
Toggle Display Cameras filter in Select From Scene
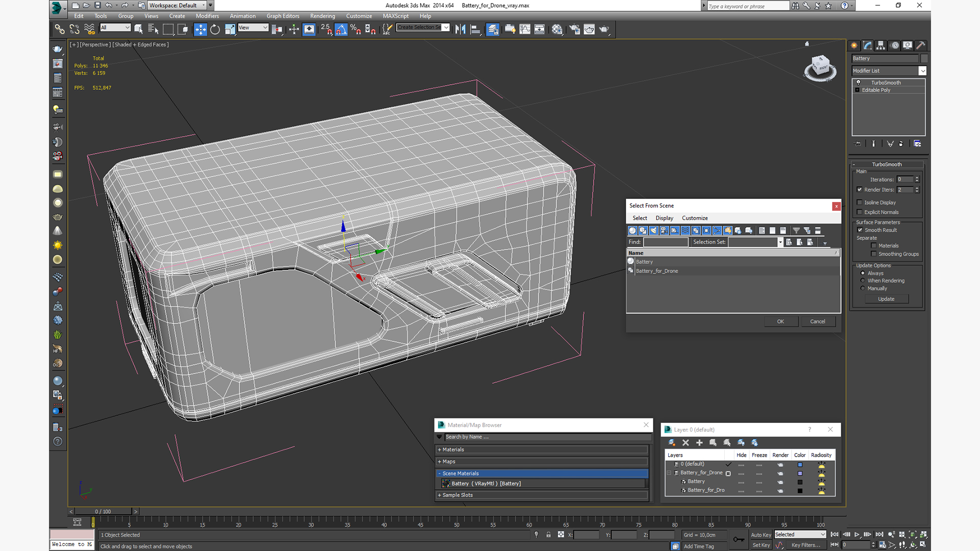[x=664, y=231]
